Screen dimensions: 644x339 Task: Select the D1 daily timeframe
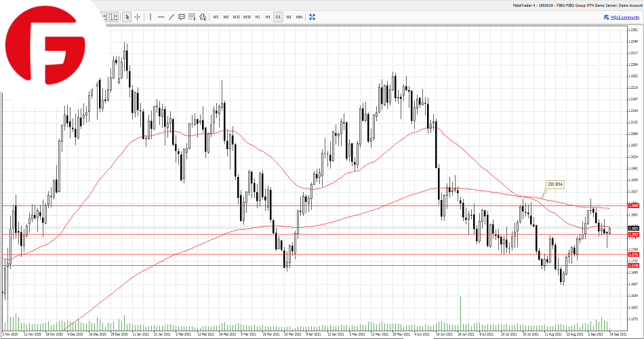(278, 17)
